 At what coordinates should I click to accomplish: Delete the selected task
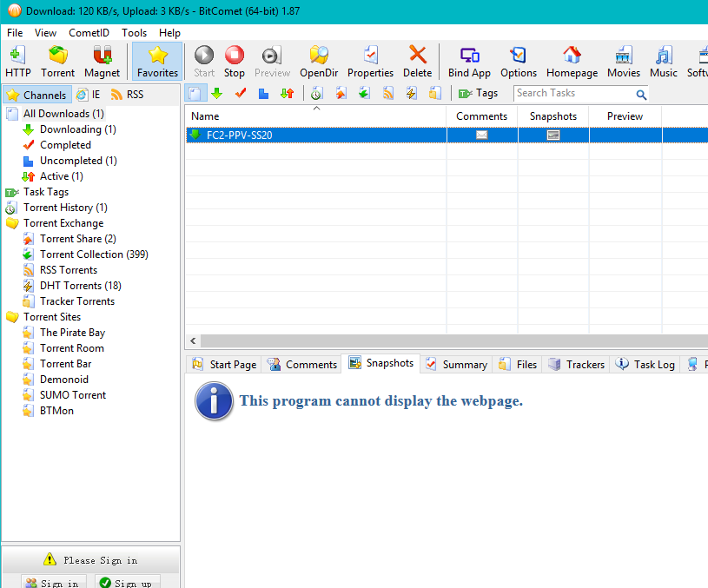417,62
